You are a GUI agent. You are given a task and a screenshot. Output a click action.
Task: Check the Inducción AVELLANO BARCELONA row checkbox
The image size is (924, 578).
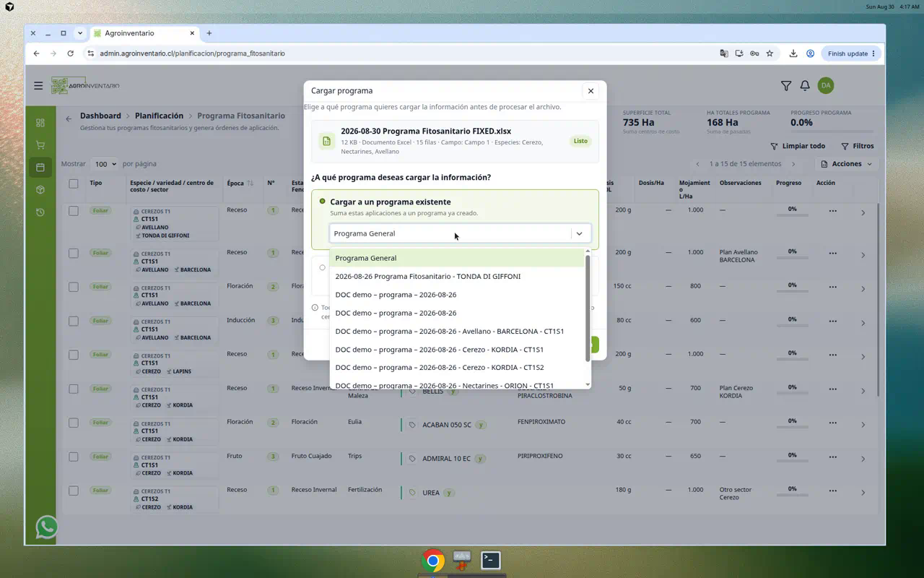[x=74, y=321]
